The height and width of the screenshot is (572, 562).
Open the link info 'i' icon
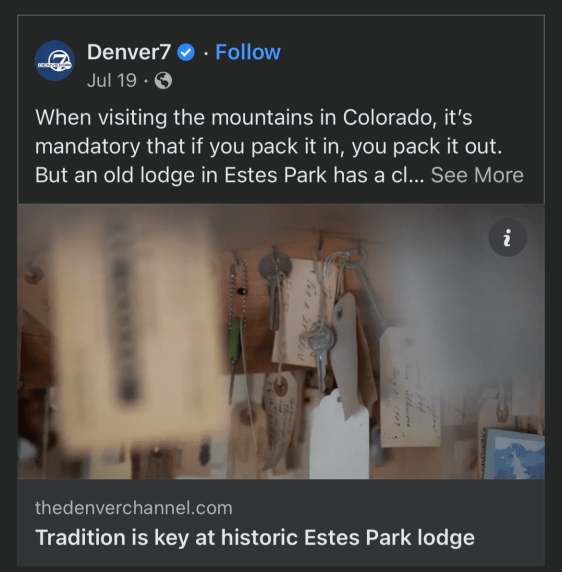(x=507, y=237)
